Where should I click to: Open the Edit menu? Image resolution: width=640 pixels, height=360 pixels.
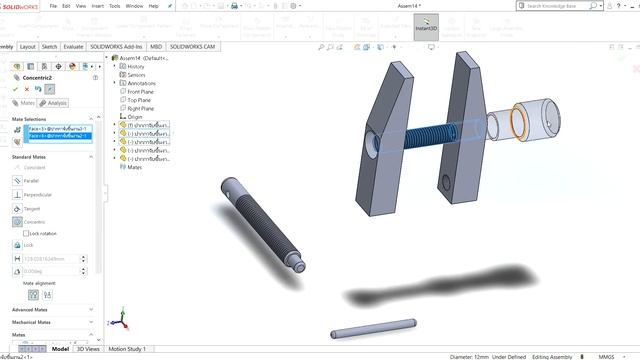point(66,6)
